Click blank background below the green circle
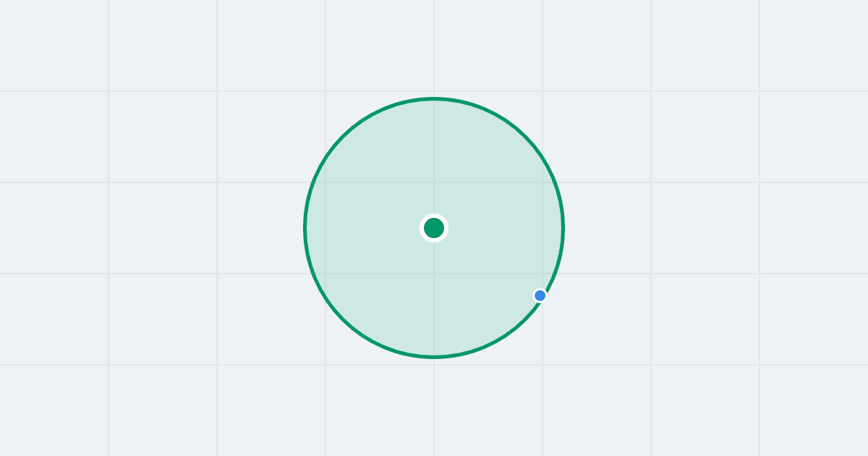Image resolution: width=868 pixels, height=456 pixels. (434, 409)
